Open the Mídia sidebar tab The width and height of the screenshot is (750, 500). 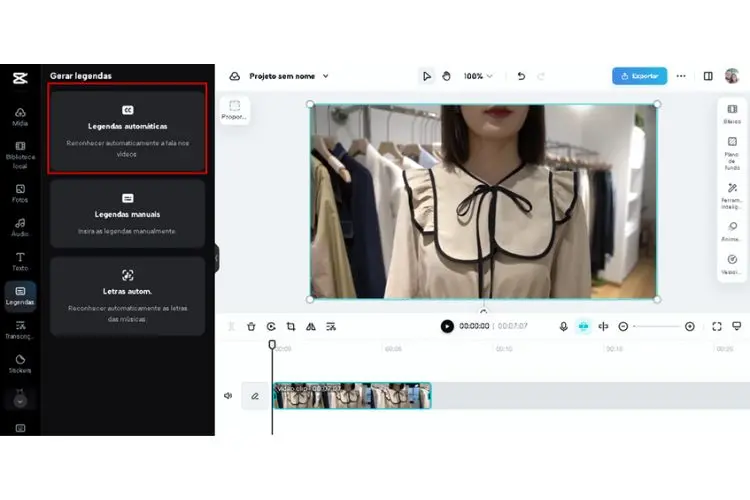click(20, 117)
